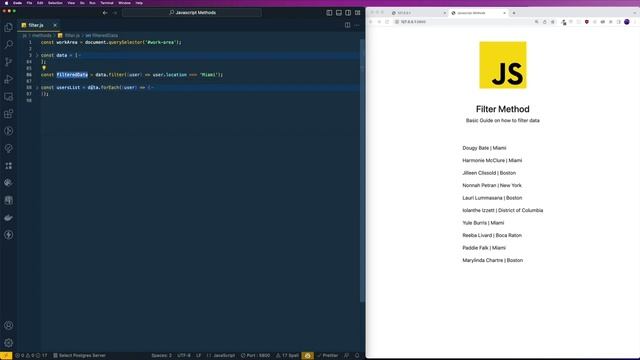Click the zoom magnifier icon in browser address bar
Screen dimensions: 640x360
536,22
